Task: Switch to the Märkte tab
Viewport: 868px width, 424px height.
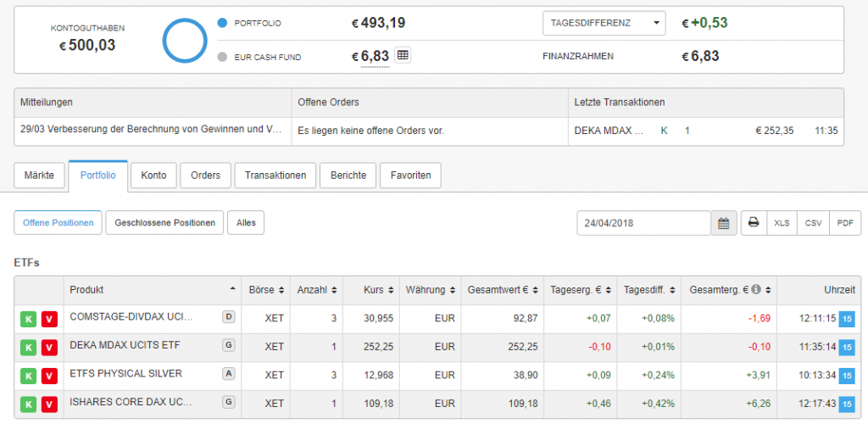Action: pos(39,176)
